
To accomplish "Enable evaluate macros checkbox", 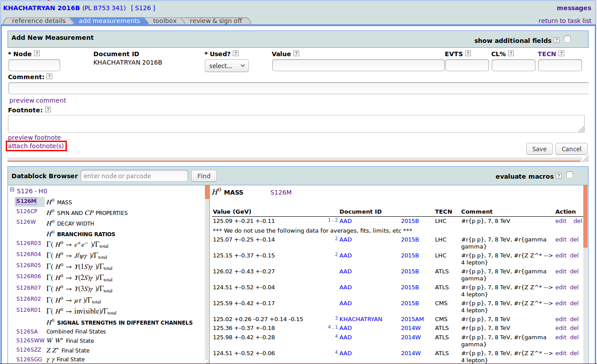I will pos(570,175).
